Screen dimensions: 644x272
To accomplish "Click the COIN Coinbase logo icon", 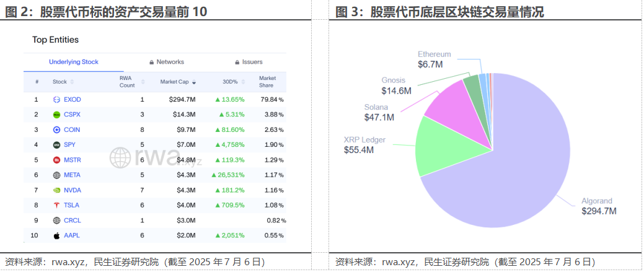I will coord(56,129).
